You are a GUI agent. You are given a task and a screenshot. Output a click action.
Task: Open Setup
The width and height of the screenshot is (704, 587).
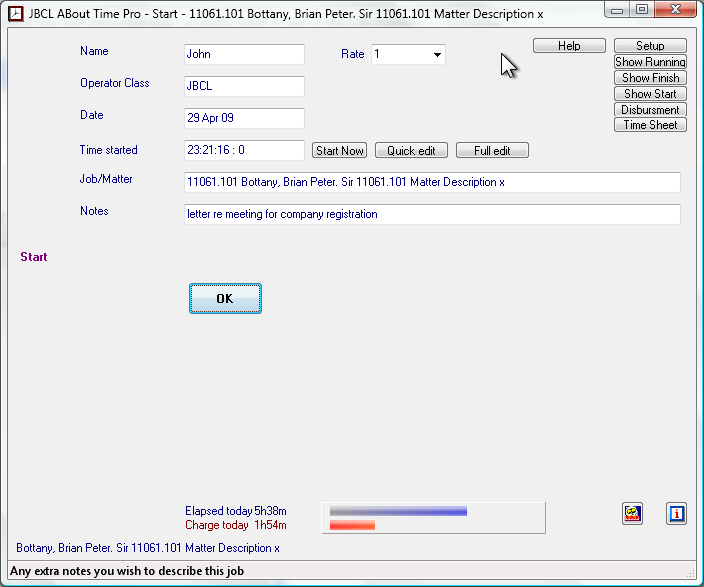click(650, 46)
